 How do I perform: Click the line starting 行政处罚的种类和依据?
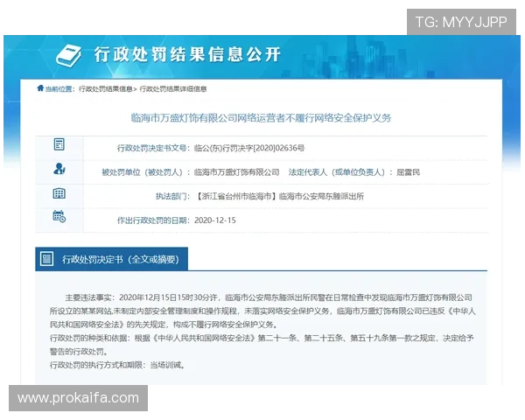click(x=262, y=339)
